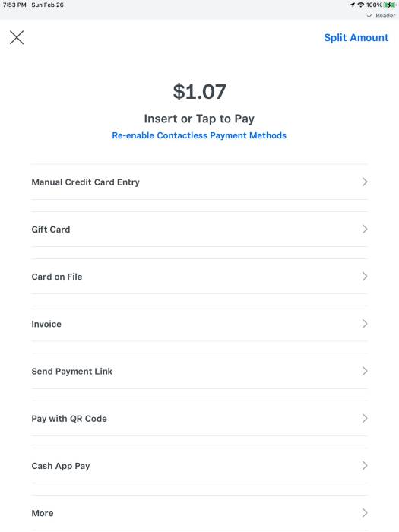
Task: Select Cash App Pay option
Action: coord(199,466)
